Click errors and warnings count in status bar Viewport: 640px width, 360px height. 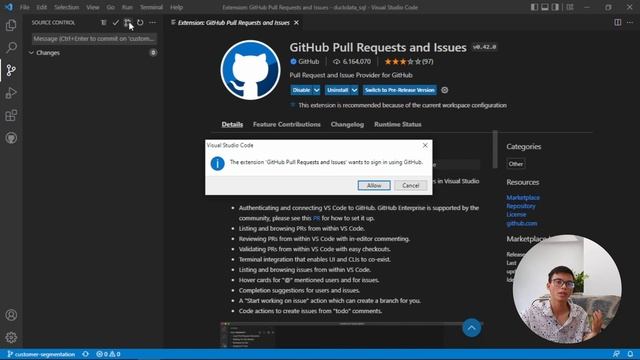[108, 354]
